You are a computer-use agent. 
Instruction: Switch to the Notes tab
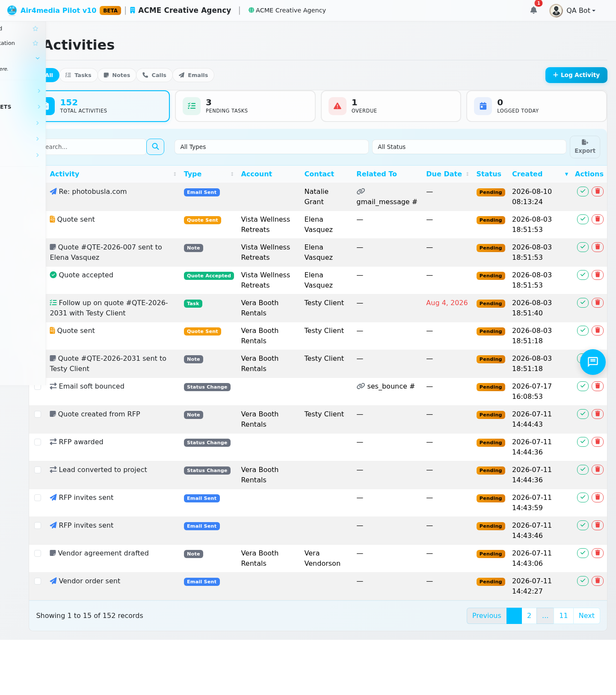[x=117, y=75]
